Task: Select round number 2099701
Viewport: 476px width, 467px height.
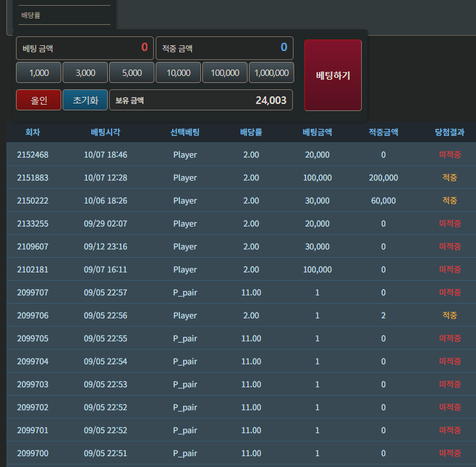Action: click(x=33, y=430)
